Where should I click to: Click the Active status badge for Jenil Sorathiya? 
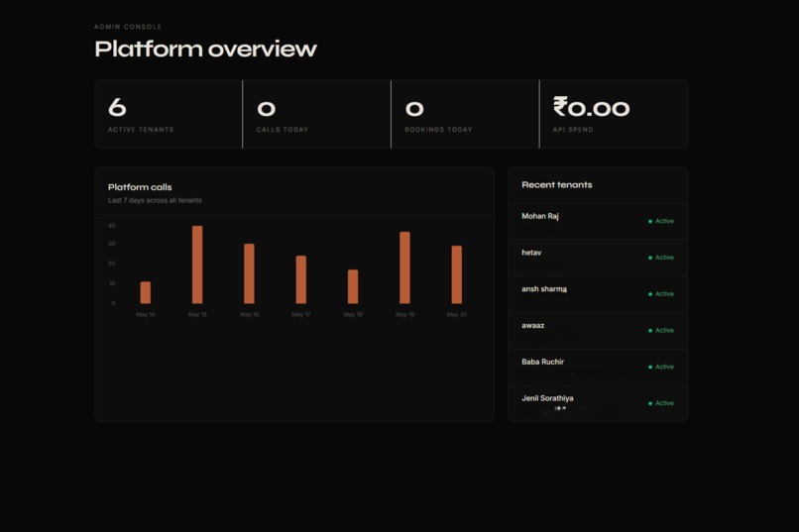pos(661,403)
